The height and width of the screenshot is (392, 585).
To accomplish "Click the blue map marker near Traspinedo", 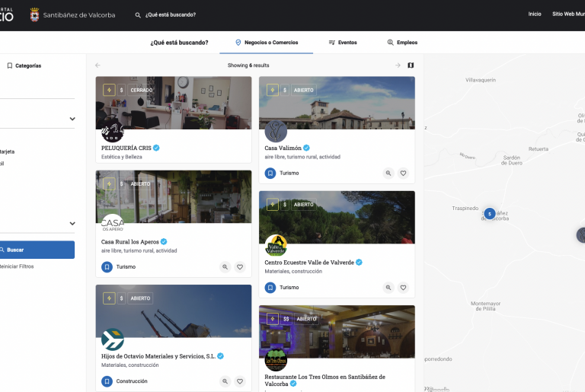I will [x=490, y=214].
